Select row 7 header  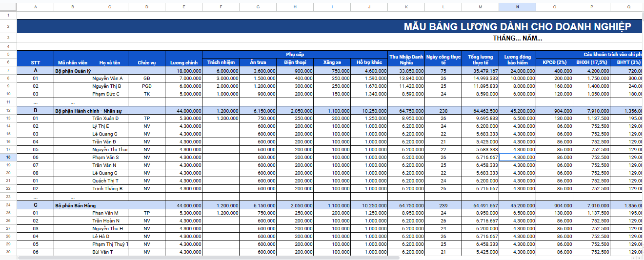[x=8, y=71]
